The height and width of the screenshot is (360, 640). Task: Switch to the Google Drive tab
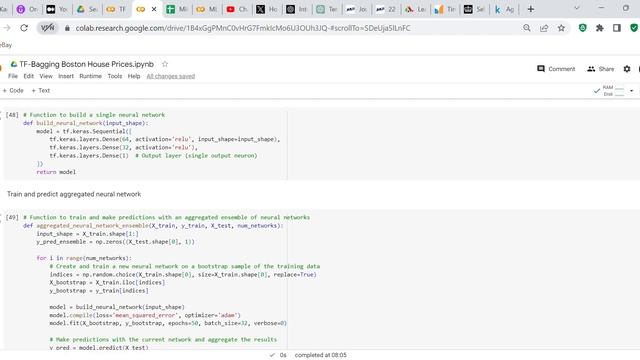coord(87,9)
